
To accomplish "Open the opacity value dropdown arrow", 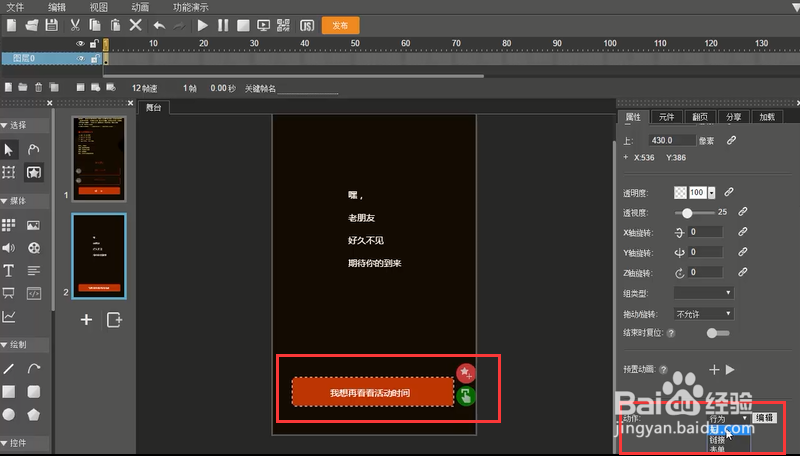I will click(x=712, y=192).
